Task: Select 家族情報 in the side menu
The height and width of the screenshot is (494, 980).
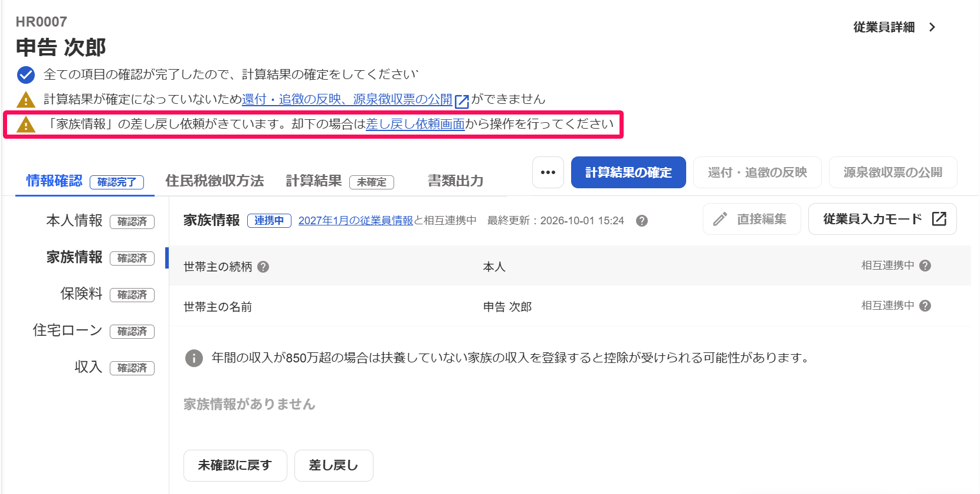Action: (x=74, y=257)
